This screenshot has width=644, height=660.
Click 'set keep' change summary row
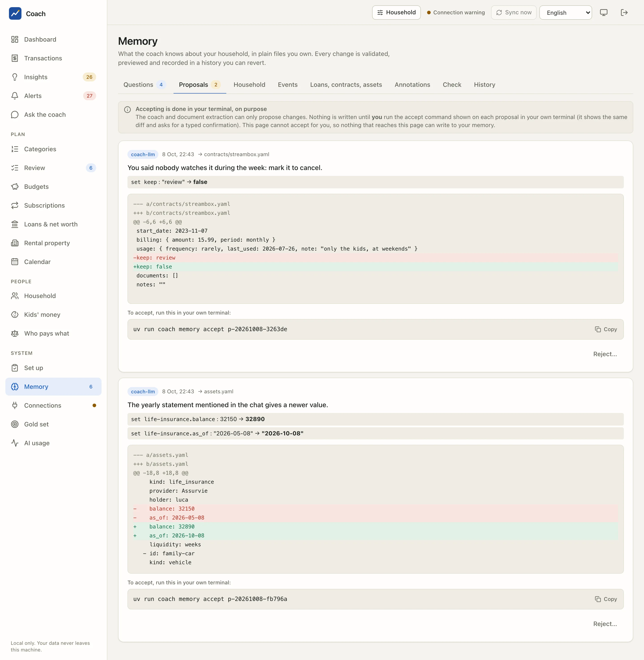coord(375,182)
